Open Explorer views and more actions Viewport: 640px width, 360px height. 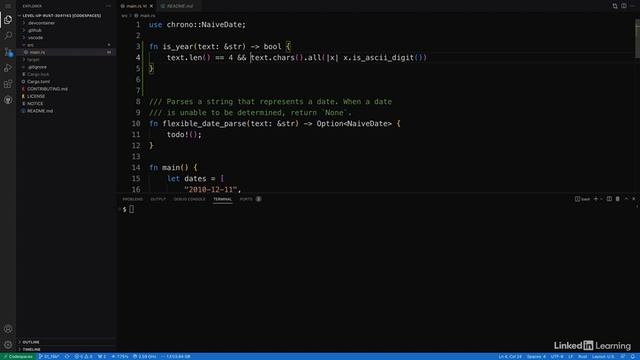108,6
